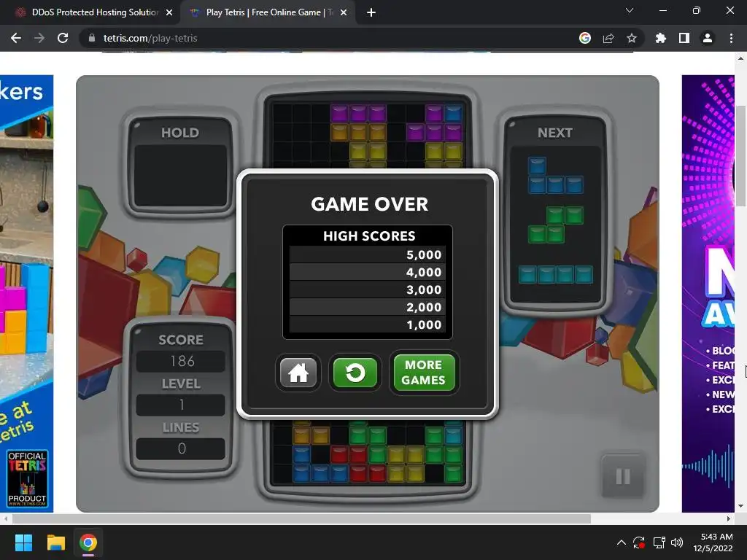Click the GAME OVER heading

370,204
